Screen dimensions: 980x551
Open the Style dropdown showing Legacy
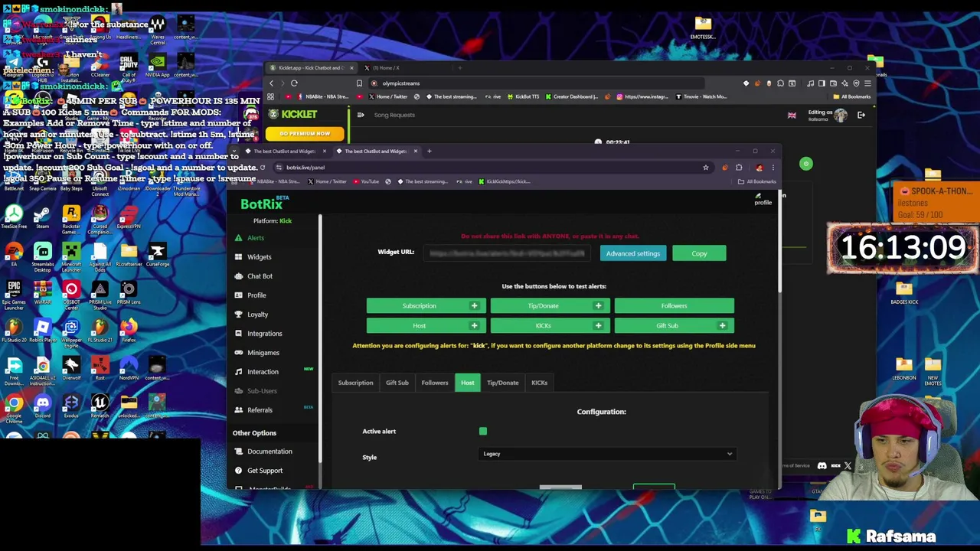(x=608, y=454)
